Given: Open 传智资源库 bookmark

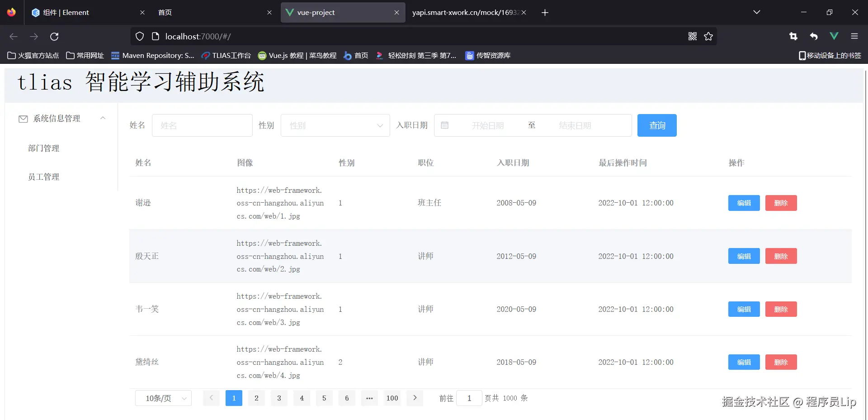Looking at the screenshot, I should (x=488, y=56).
